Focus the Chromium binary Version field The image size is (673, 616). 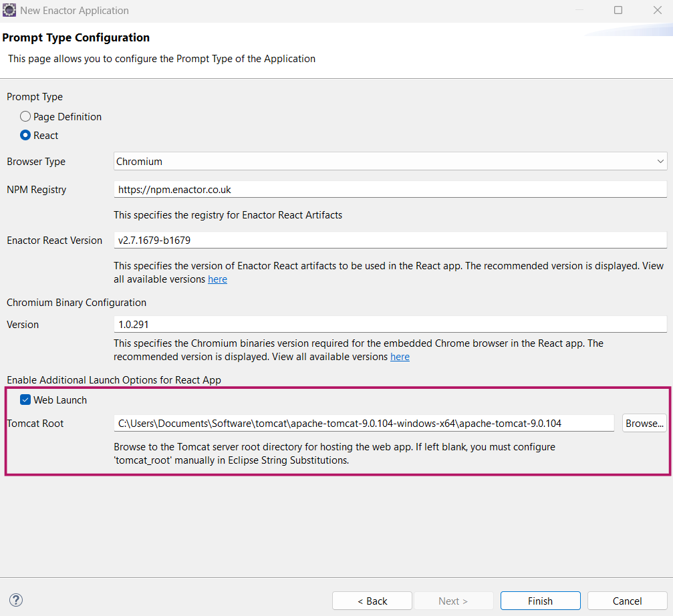390,324
